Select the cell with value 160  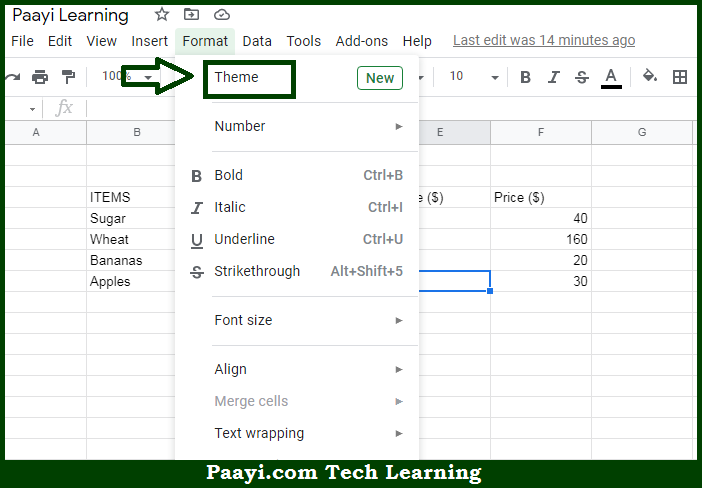(x=541, y=239)
